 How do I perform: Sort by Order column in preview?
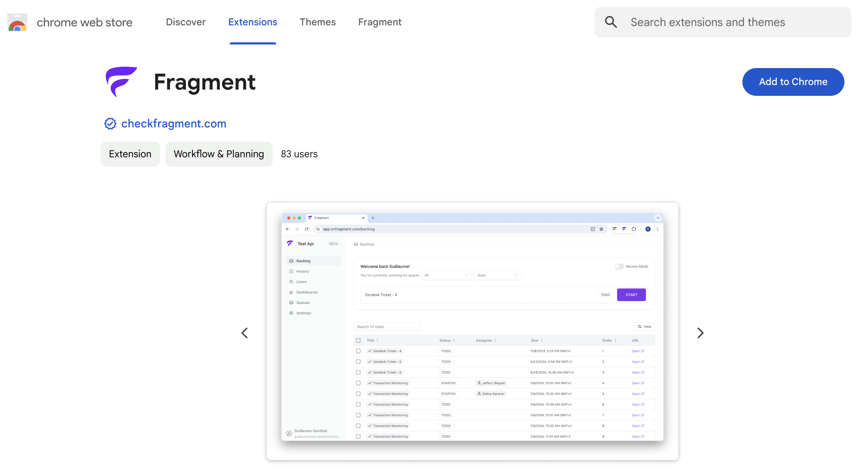coord(609,341)
